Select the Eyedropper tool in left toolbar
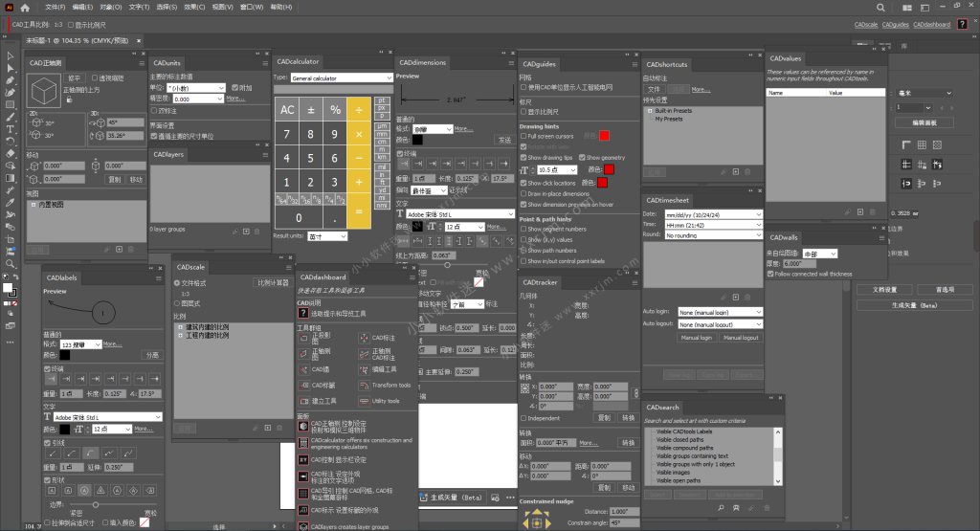The image size is (980, 531). click(x=10, y=202)
